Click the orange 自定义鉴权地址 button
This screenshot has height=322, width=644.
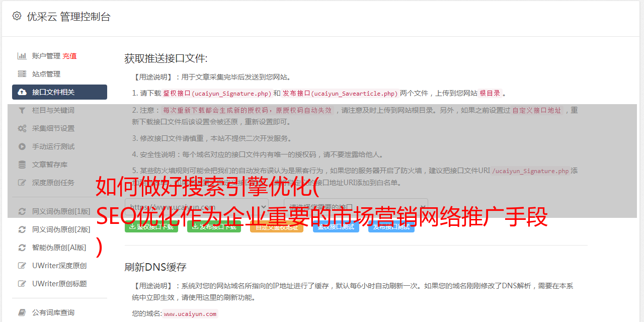click(276, 226)
